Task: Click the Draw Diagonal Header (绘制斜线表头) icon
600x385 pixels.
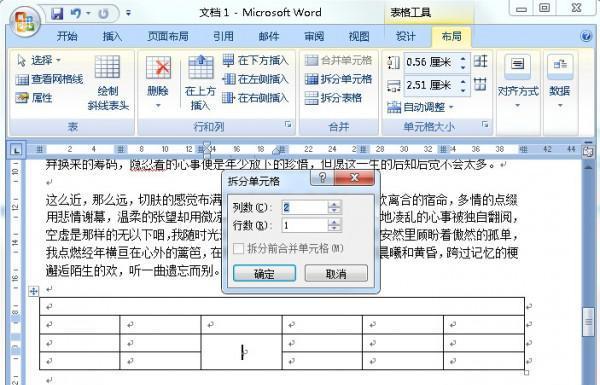Action: (108, 67)
